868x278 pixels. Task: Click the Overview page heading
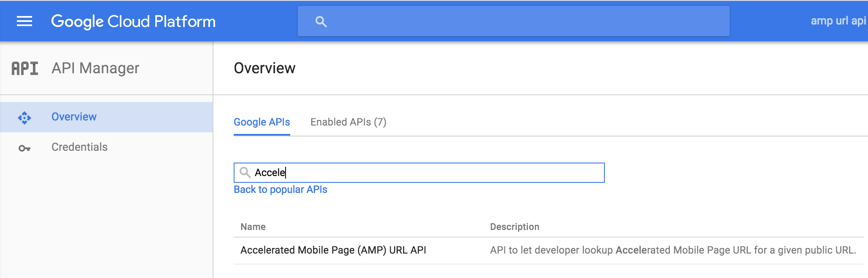[x=265, y=68]
